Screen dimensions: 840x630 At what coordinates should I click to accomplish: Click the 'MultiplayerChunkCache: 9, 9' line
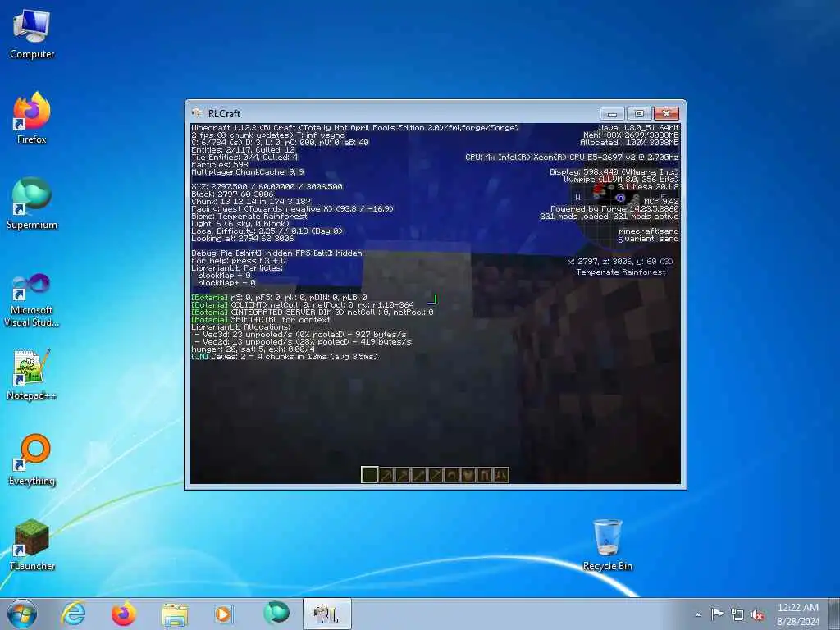pyautogui.click(x=248, y=172)
